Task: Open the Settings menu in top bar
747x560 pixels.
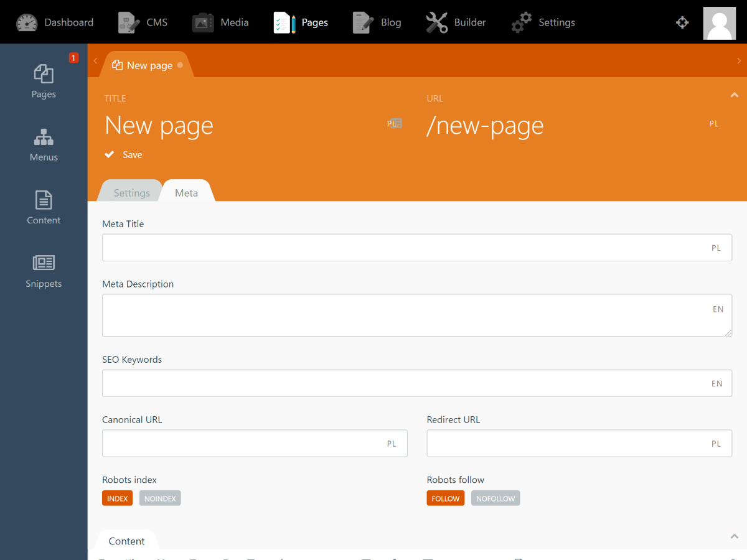Action: (x=543, y=22)
